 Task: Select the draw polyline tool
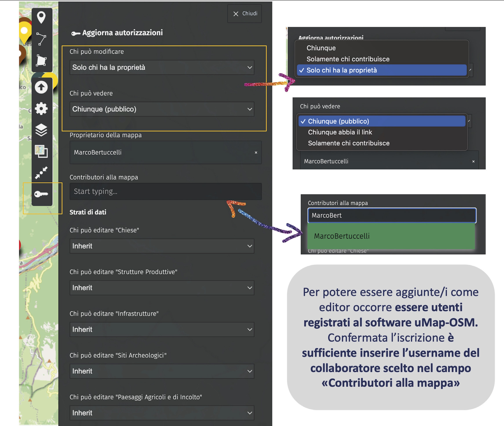pyautogui.click(x=41, y=39)
